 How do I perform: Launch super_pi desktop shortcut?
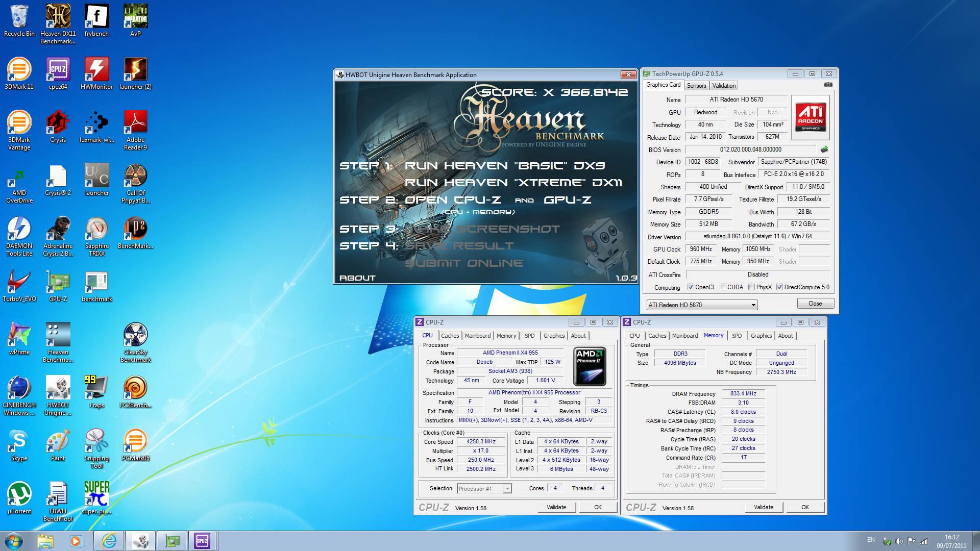pyautogui.click(x=96, y=498)
